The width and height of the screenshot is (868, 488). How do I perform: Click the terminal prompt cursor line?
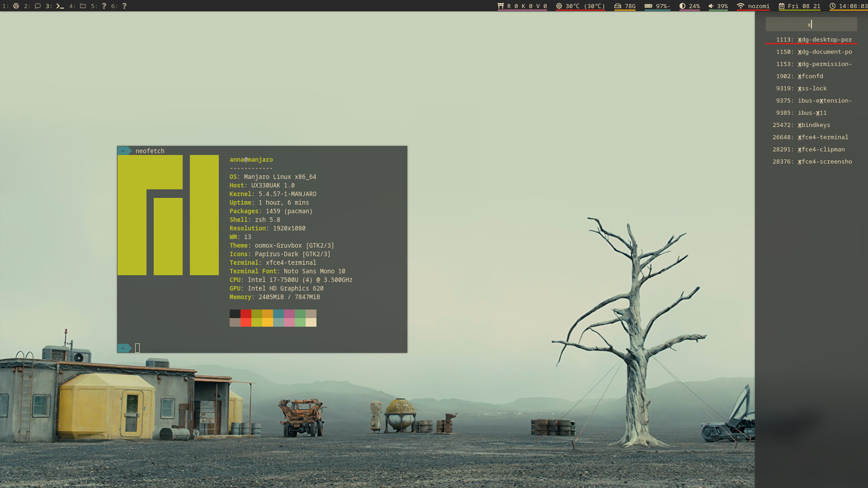(137, 348)
